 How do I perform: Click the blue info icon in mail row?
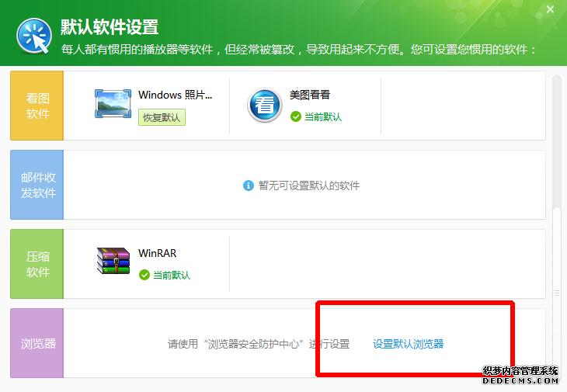[x=249, y=186]
